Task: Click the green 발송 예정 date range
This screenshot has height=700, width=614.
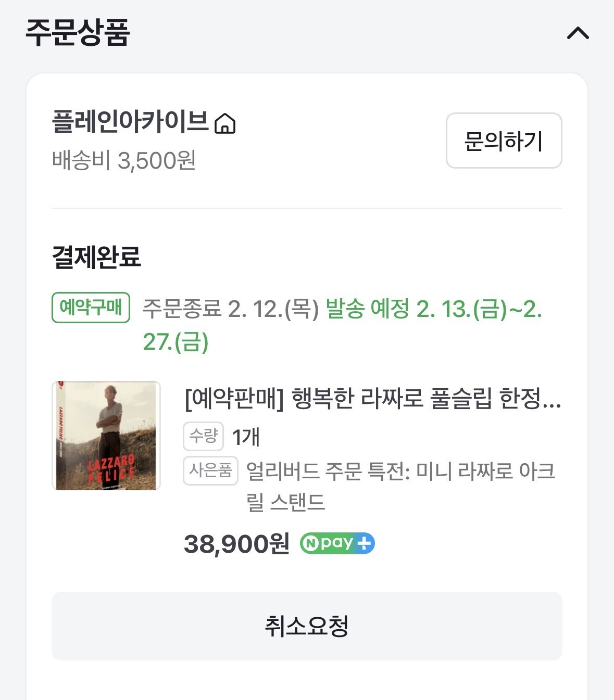Action: point(433,310)
